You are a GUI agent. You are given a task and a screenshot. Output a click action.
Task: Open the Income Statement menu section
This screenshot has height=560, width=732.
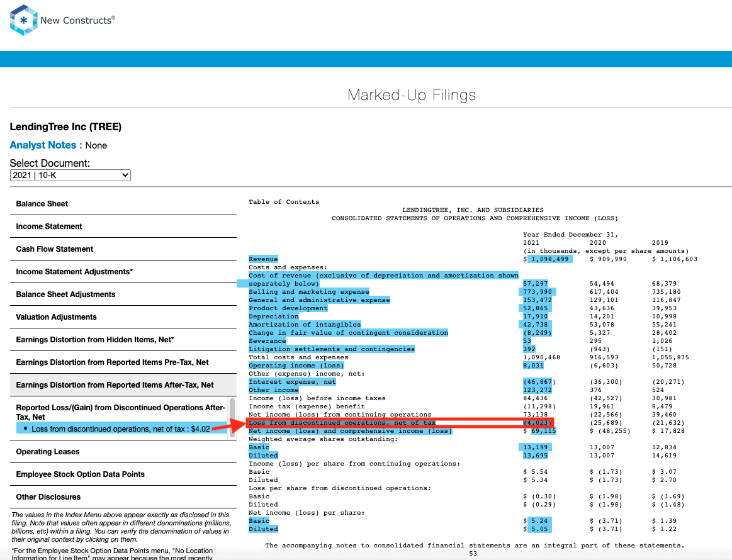click(x=123, y=227)
